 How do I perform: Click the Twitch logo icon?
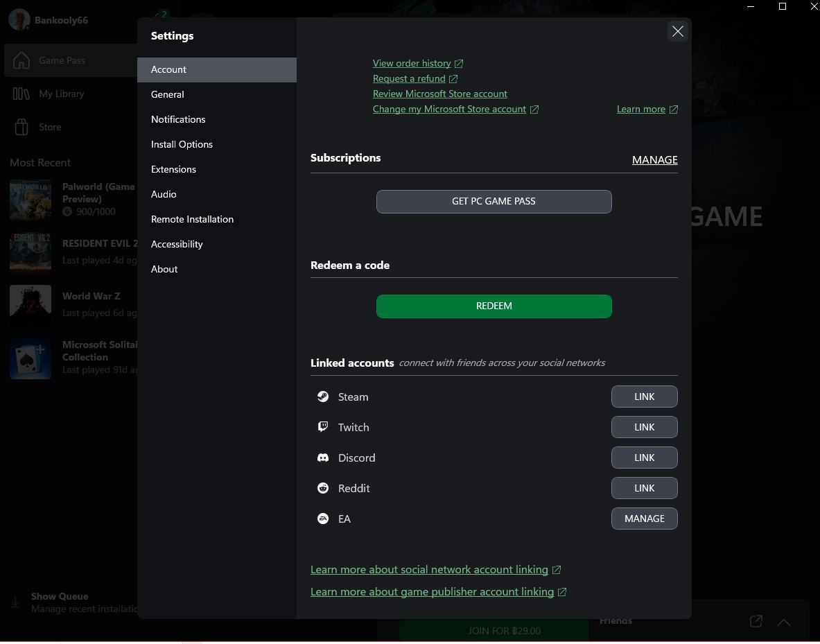[x=323, y=427]
